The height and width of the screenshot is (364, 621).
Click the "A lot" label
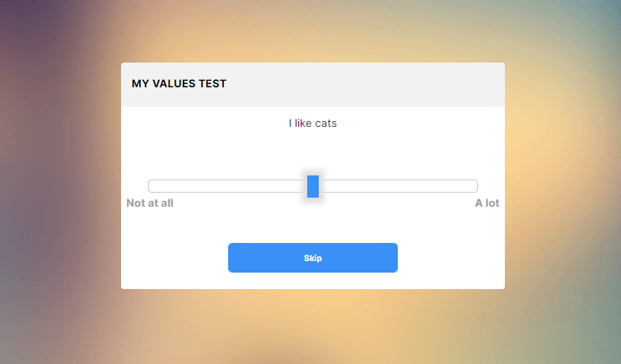click(x=487, y=203)
